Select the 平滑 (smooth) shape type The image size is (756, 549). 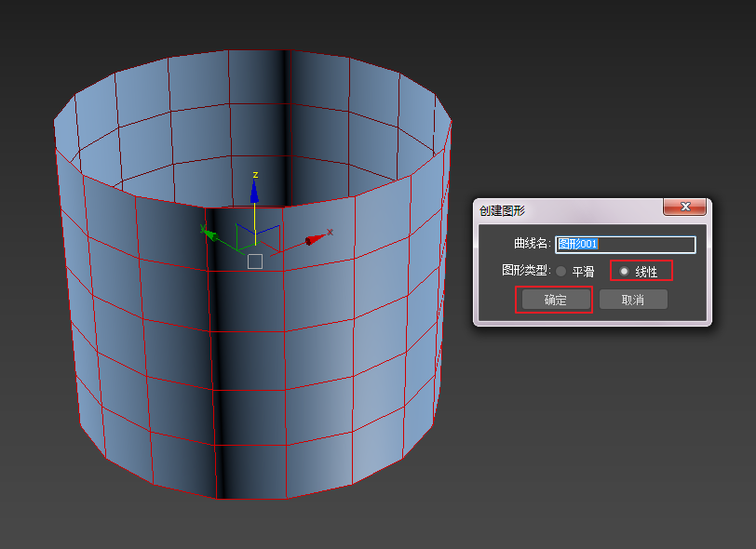pos(561,272)
